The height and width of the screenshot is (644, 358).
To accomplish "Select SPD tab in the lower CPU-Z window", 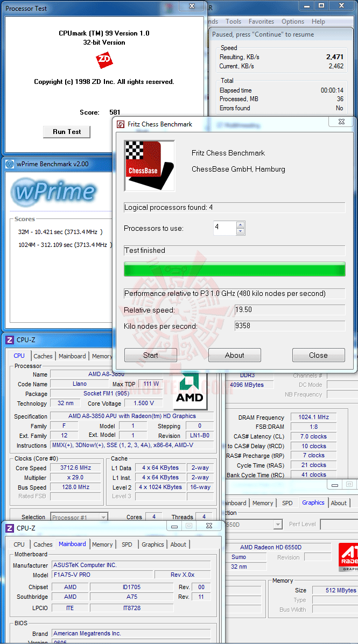I will pos(127,544).
